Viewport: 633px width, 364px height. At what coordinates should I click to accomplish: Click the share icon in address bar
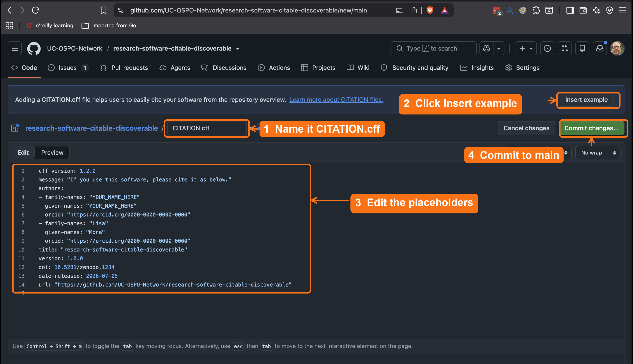[414, 10]
